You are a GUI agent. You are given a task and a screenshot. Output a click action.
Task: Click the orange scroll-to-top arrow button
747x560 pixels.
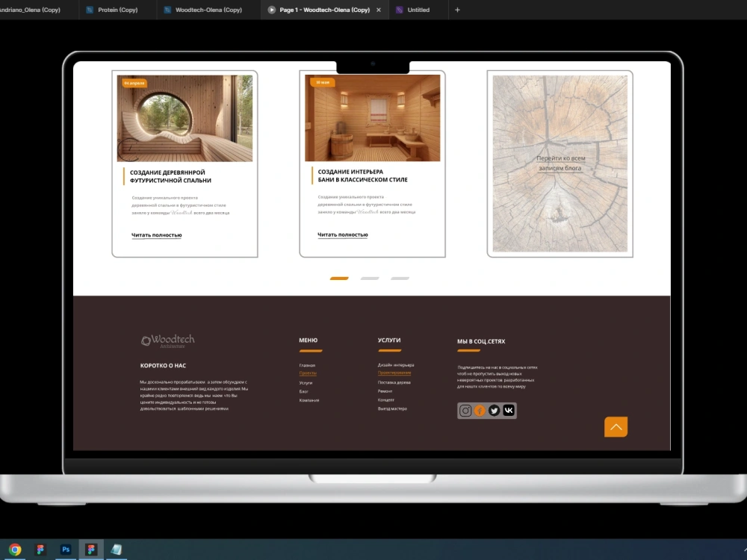click(x=616, y=426)
